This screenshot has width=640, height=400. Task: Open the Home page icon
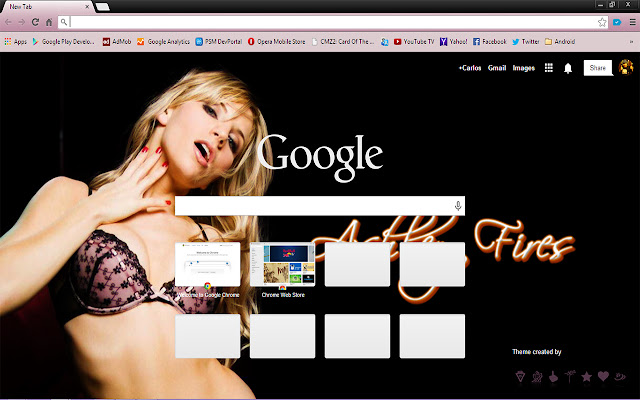tap(49, 22)
